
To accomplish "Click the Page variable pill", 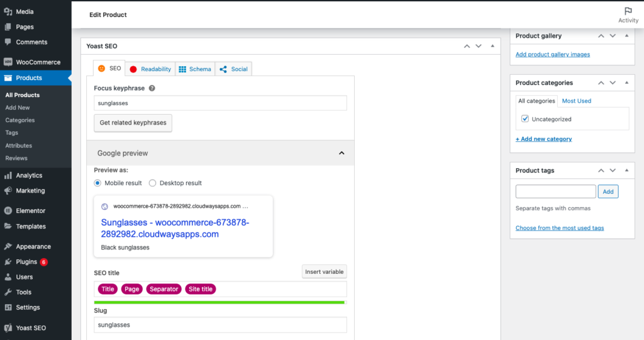I will point(132,289).
